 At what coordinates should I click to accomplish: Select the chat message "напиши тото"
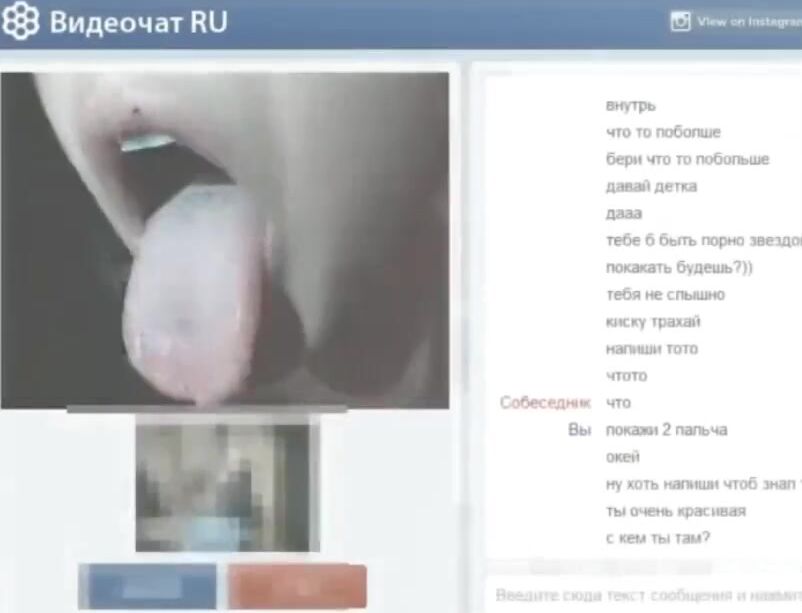(x=651, y=349)
